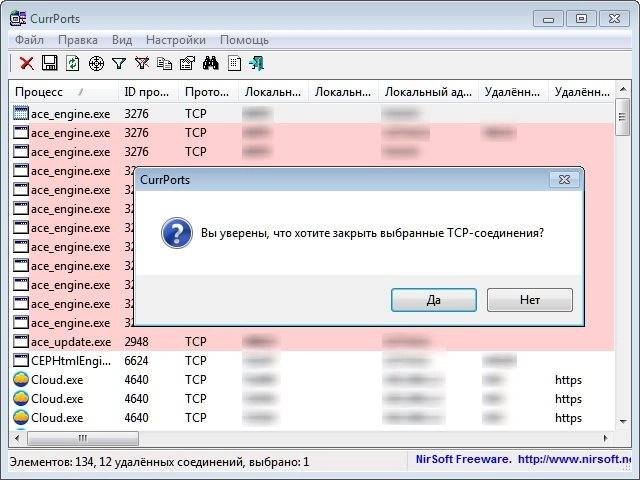Open the nirsoft.net link in status bar
Screen dimensions: 640x480
pos(574,459)
